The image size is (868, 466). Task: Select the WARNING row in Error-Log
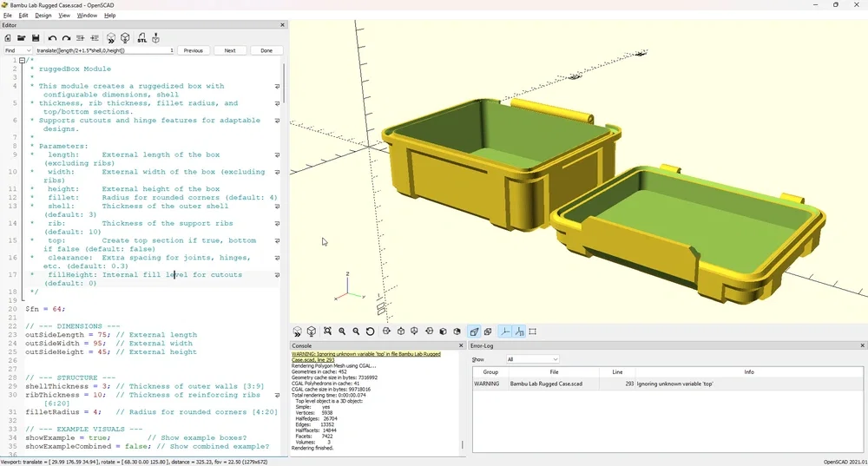(667, 384)
